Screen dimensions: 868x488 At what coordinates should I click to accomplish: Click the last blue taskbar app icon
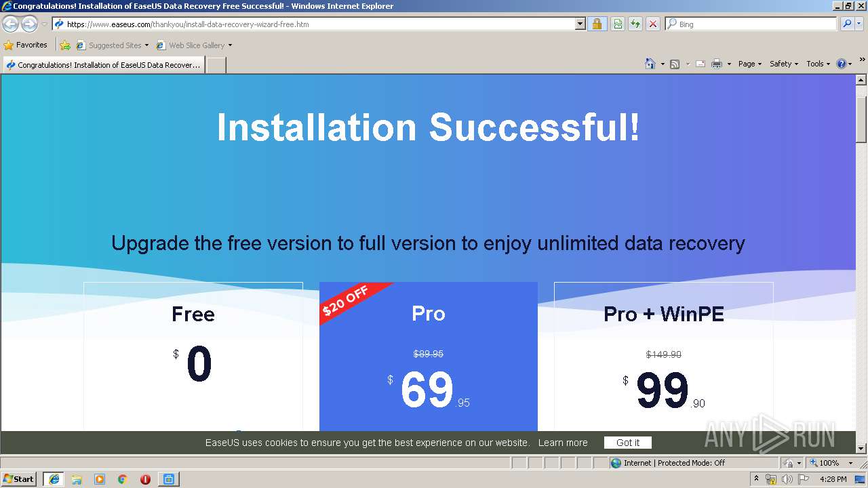coord(168,479)
